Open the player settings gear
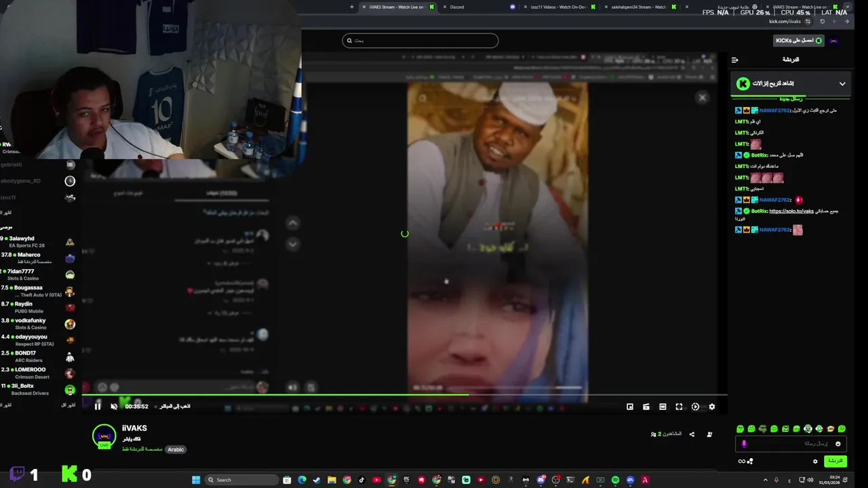This screenshot has width=868, height=488. click(711, 407)
